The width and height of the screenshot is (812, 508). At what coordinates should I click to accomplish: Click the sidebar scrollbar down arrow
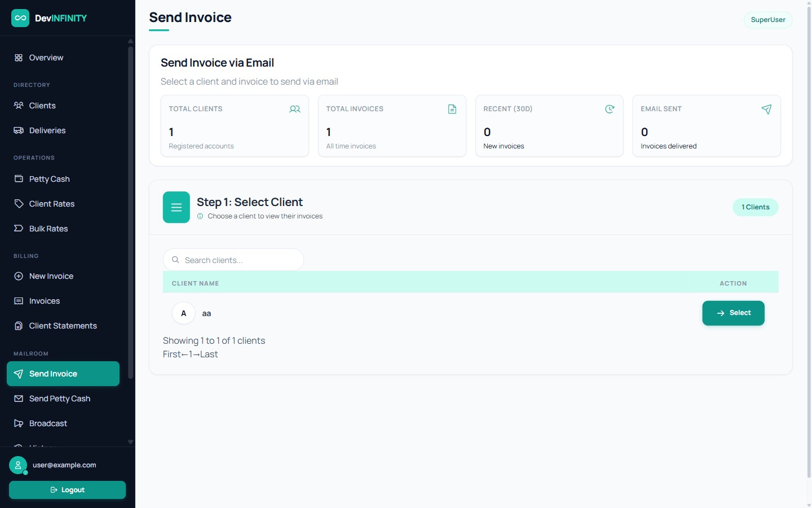(x=131, y=442)
